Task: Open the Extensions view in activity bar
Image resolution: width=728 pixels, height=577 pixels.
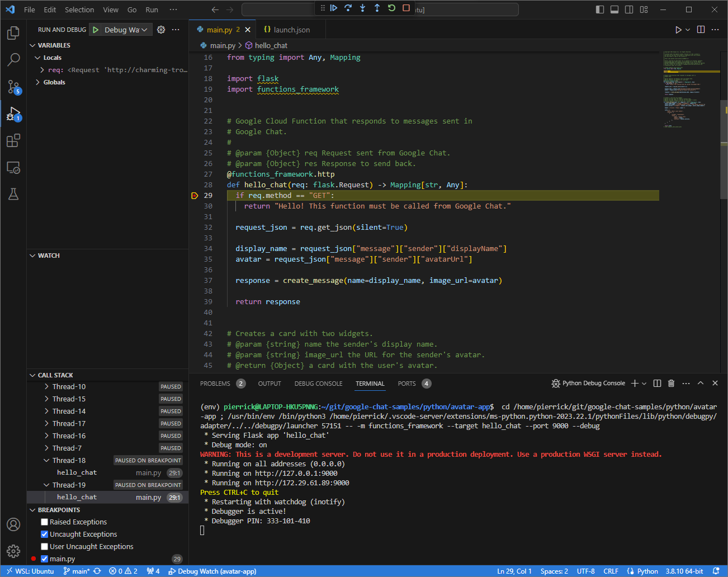Action: point(13,140)
